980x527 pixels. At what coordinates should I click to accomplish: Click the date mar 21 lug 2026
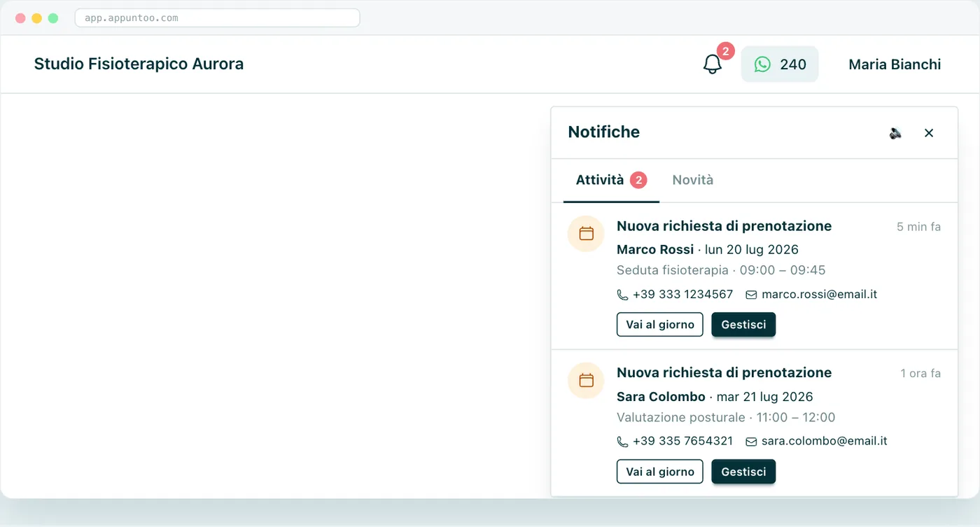click(765, 397)
